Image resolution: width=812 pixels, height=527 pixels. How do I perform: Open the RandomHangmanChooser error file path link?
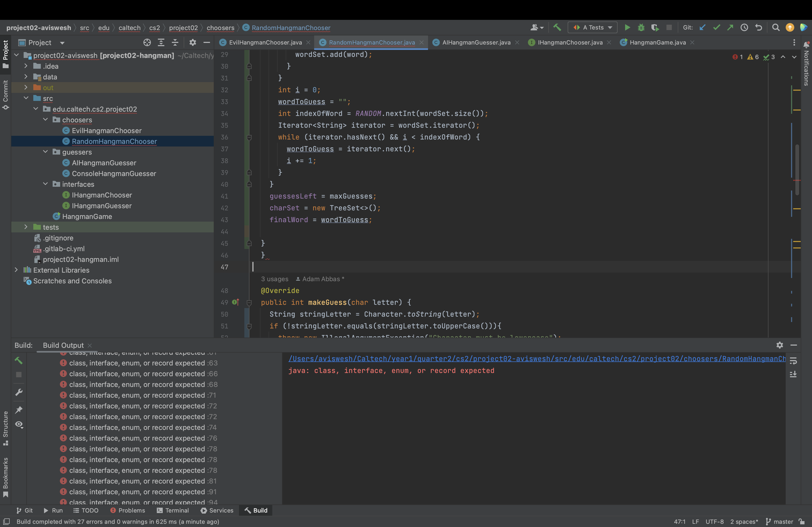coord(537,358)
